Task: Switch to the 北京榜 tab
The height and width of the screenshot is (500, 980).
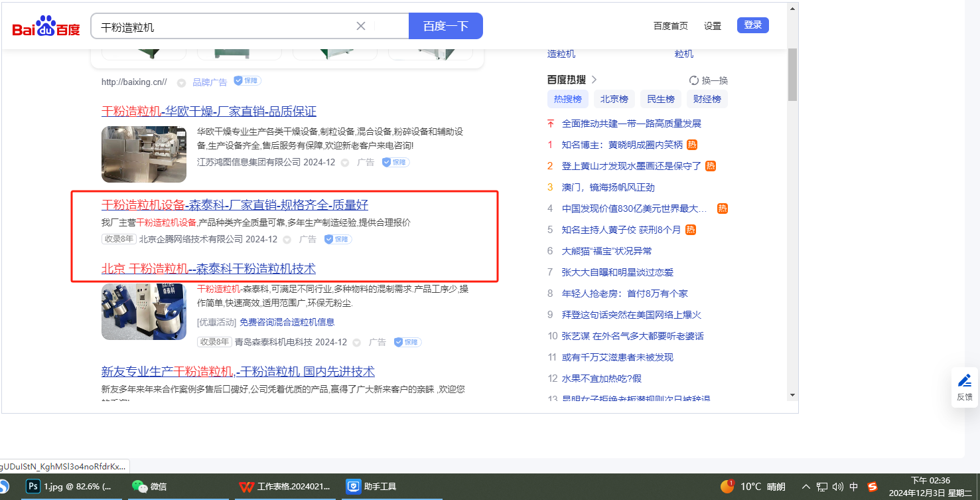Action: [x=614, y=99]
